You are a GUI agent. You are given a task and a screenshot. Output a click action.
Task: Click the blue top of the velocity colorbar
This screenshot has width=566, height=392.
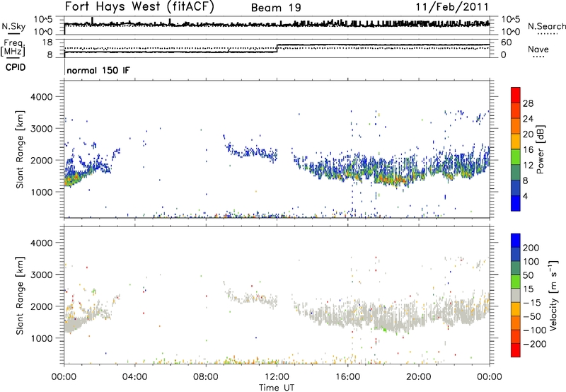[516, 241]
